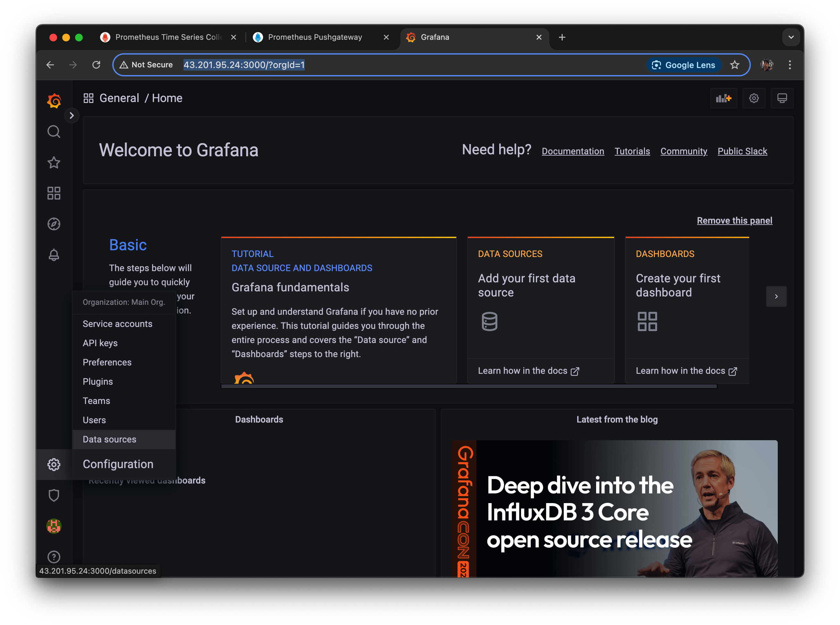Viewport: 840px width, 625px height.
Task: Click the Add panel toolbar icon
Action: [723, 98]
